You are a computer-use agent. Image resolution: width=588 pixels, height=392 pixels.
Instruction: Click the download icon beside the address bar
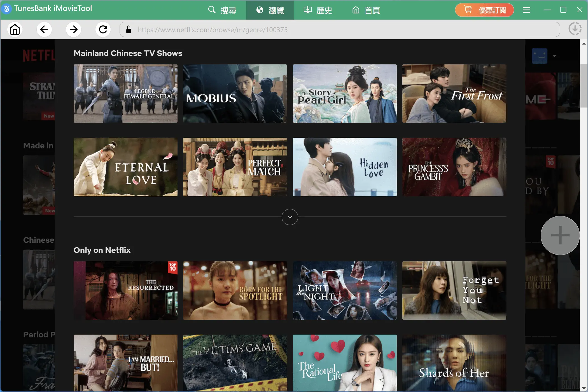coord(575,29)
